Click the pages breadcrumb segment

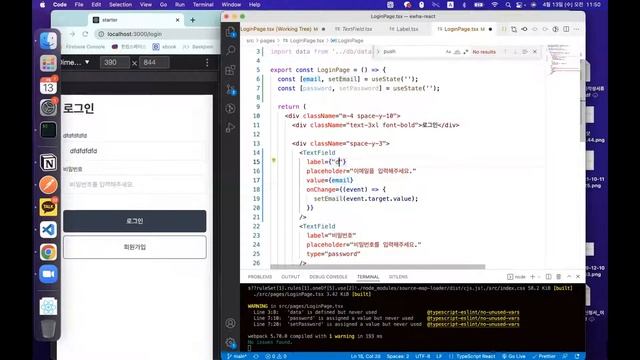pyautogui.click(x=267, y=41)
